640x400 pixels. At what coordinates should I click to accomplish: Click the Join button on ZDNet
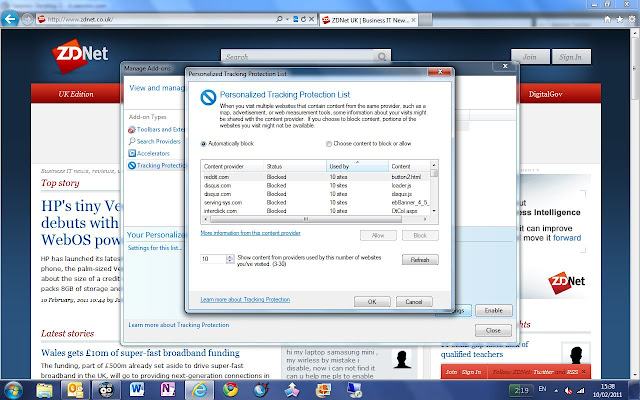pos(530,57)
